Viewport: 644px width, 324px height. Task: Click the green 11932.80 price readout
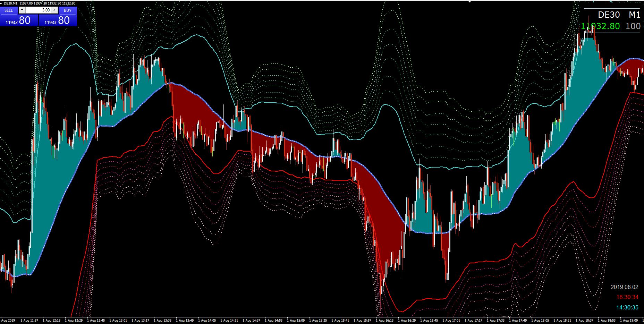[600, 26]
